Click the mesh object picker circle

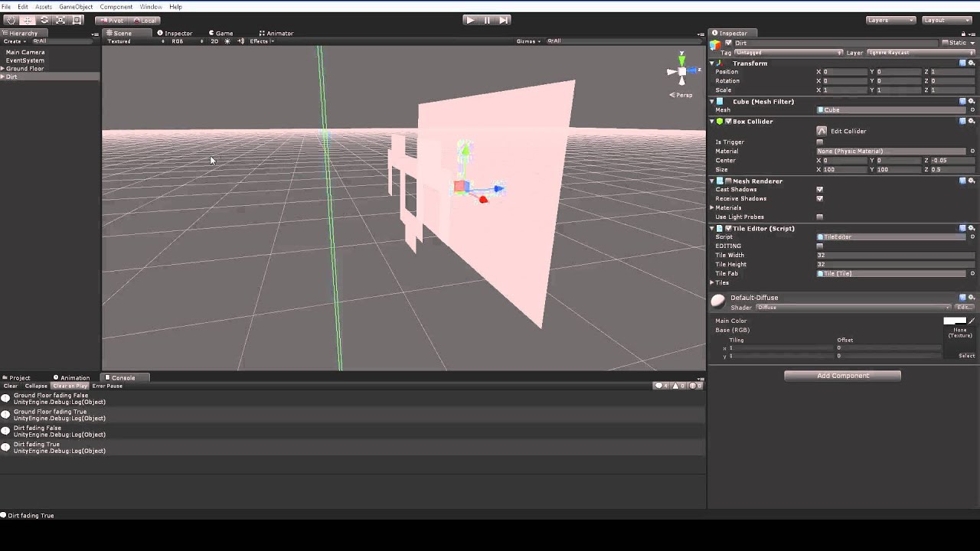pyautogui.click(x=972, y=109)
